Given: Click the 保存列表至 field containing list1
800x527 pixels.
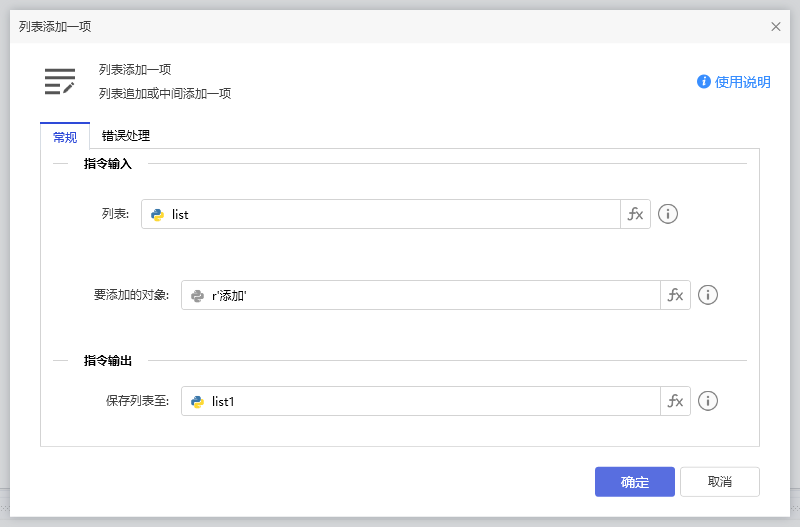Looking at the screenshot, I should [430, 401].
